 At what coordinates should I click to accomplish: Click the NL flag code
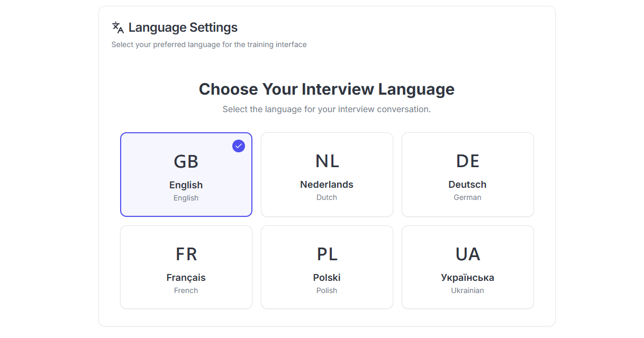point(326,161)
